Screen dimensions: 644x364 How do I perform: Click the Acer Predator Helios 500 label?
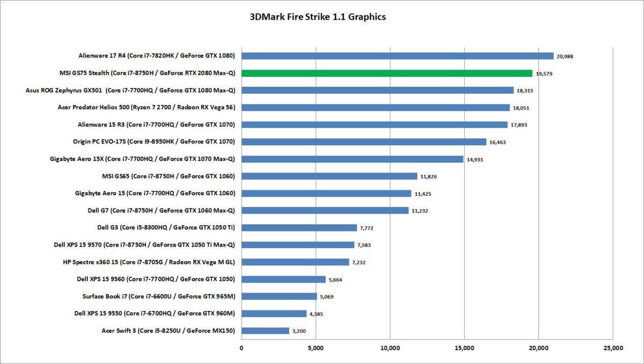coord(147,107)
